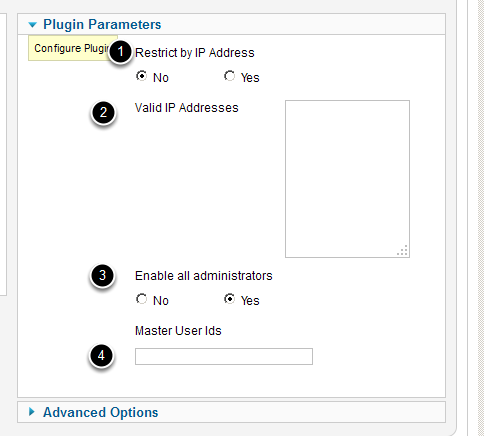Screen dimensions: 484x436
Task: Select Yes for Restrict by IP Address
Action: pyautogui.click(x=229, y=76)
